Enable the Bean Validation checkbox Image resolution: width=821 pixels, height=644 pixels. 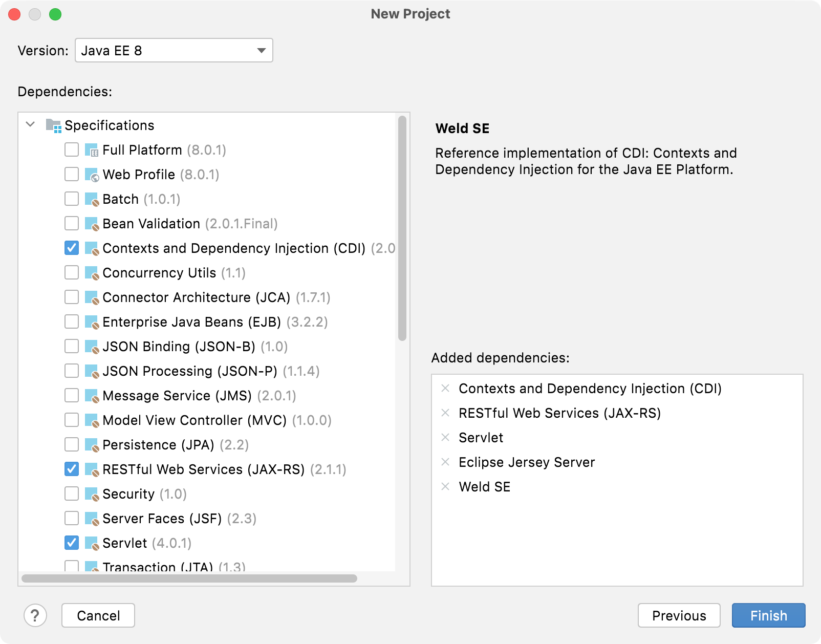(x=71, y=224)
